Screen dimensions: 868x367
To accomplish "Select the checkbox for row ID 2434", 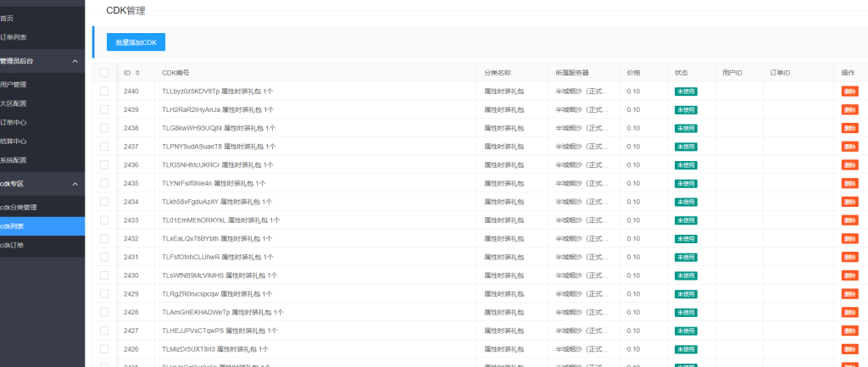I will point(104,202).
